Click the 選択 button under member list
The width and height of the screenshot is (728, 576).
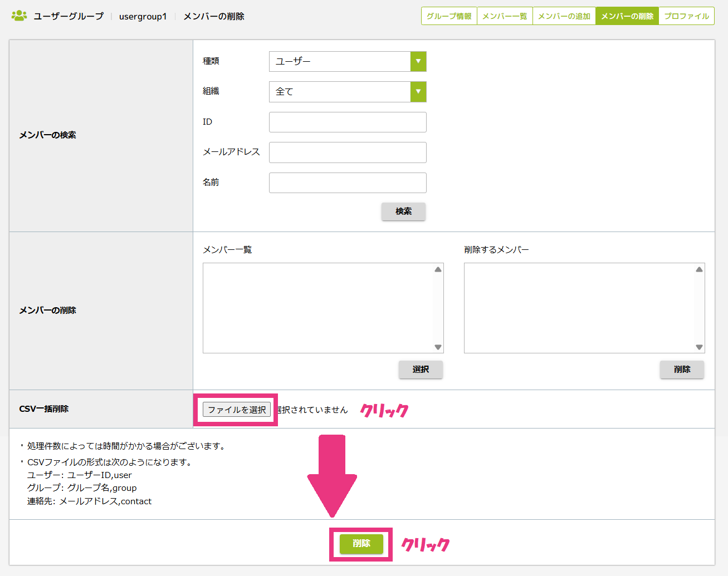(x=421, y=370)
